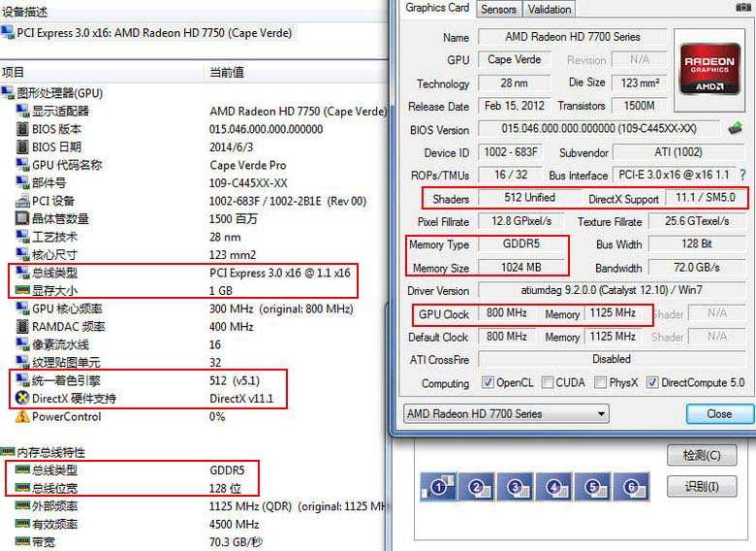
Task: Click the 带宽 memory icon
Action: [x=22, y=542]
